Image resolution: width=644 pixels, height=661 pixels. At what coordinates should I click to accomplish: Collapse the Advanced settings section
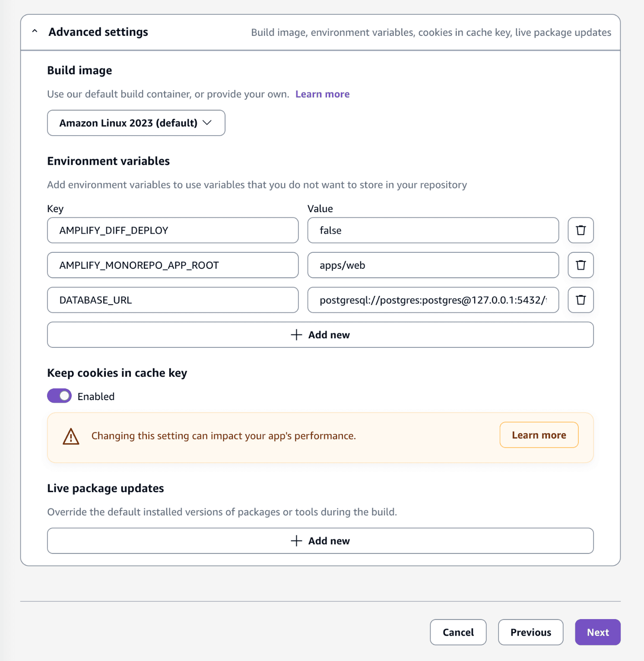(x=35, y=32)
